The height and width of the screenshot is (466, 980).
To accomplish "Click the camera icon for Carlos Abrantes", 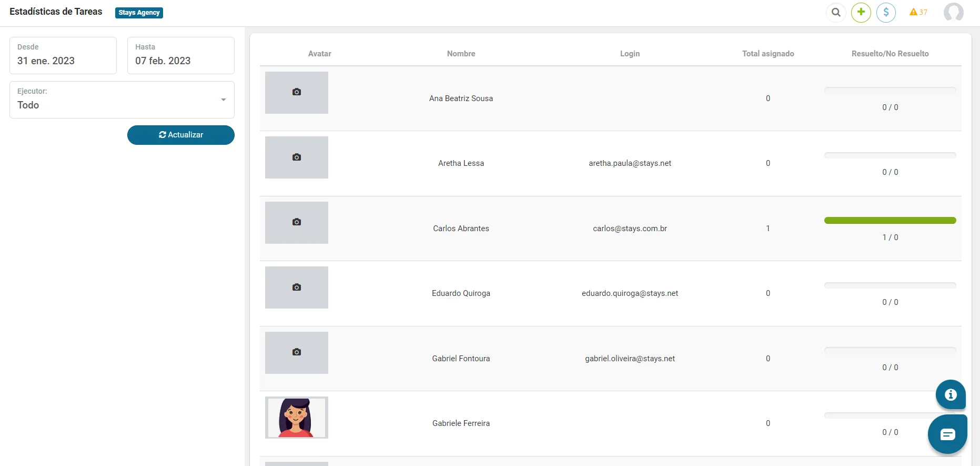I will [297, 222].
